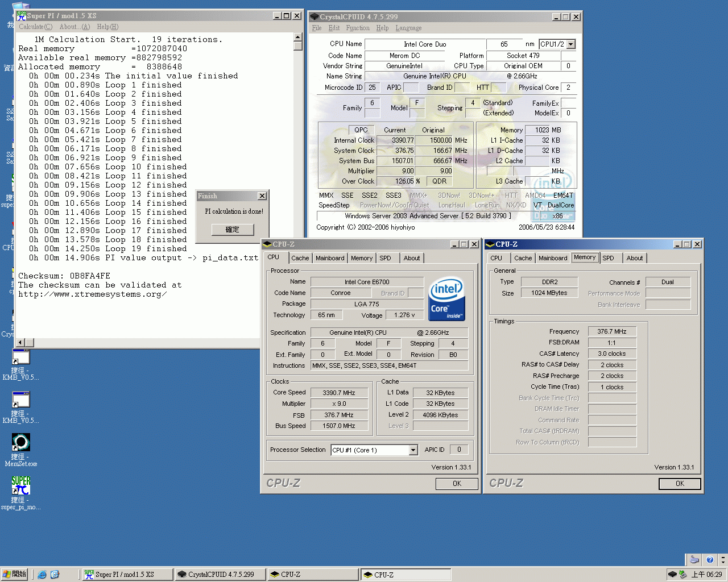728x582 pixels.
Task: Launch the super_pi_mo desktop shortcut
Action: (20, 486)
